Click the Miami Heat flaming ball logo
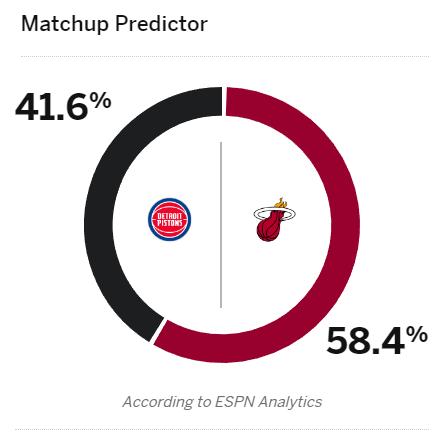Screen dimensions: 444x432 [274, 220]
